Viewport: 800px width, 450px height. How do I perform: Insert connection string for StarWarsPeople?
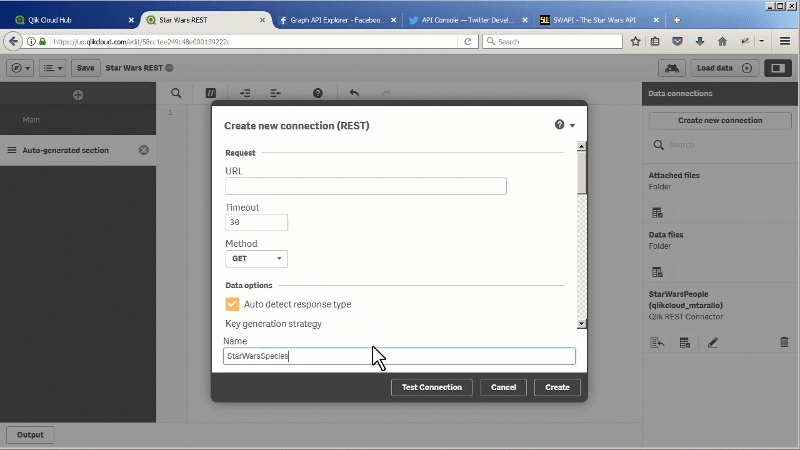tap(657, 342)
